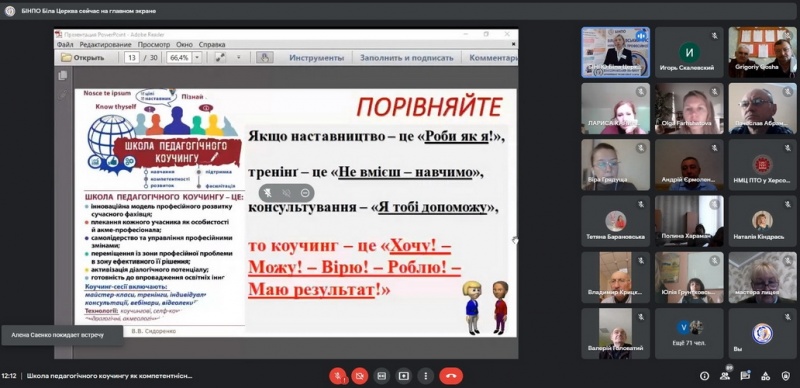Open the Activities shapes icon
This screenshot has width=800, height=388.
click(766, 376)
